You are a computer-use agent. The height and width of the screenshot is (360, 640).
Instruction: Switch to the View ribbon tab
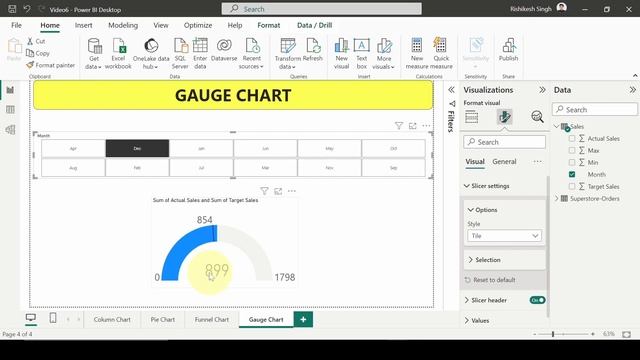point(161,25)
